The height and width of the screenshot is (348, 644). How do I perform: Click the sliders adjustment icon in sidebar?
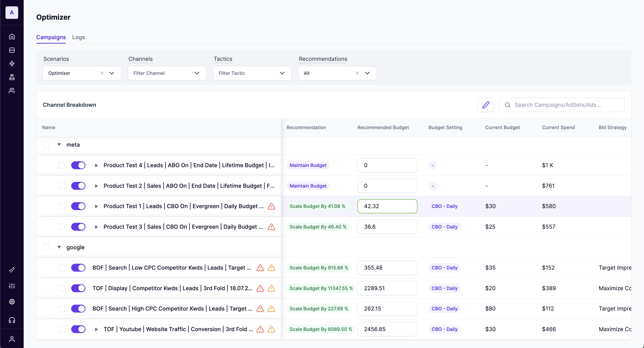[12, 286]
